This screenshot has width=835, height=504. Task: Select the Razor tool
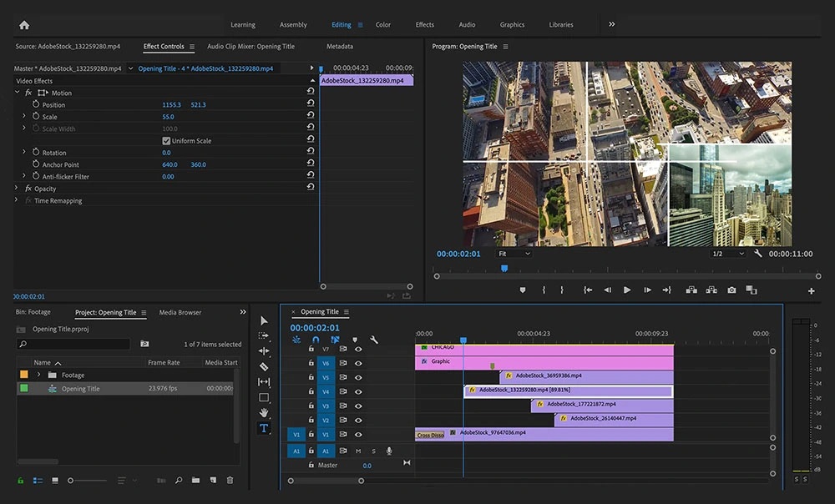[x=265, y=366]
